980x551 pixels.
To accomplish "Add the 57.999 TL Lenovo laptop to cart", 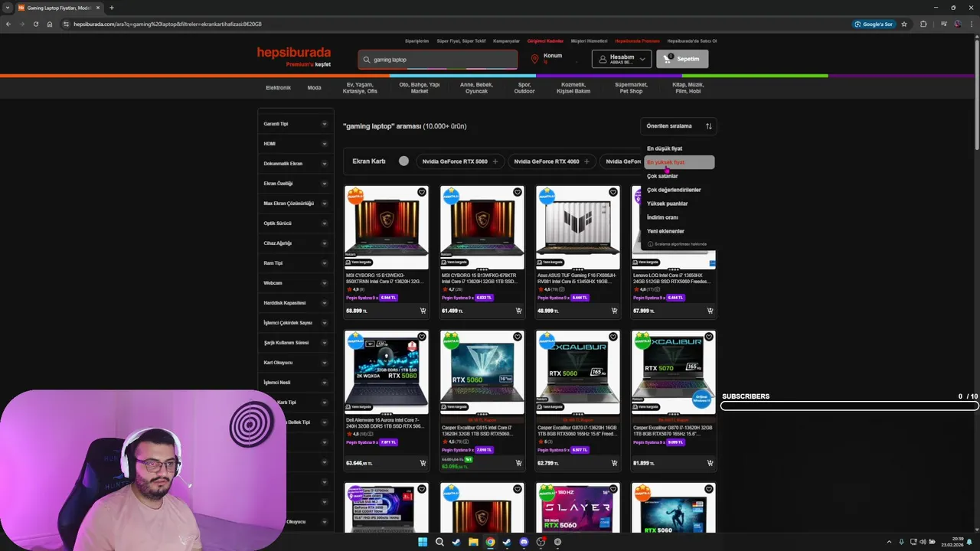I will 710,311.
